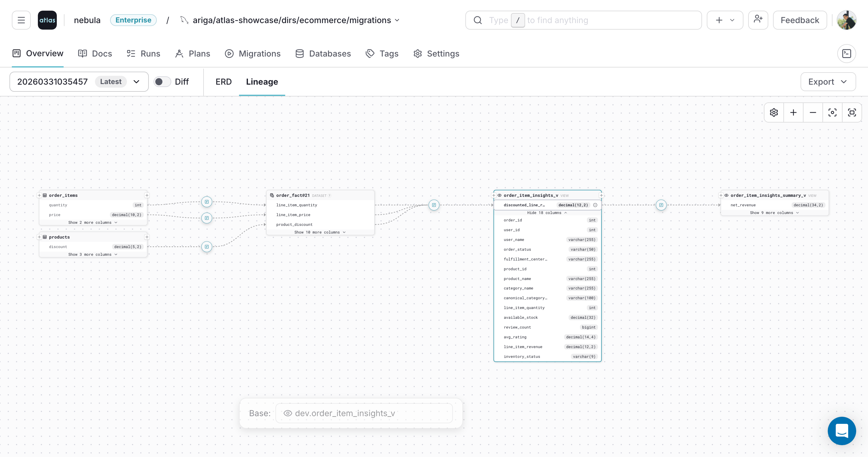
Task: Open the Export dropdown
Action: pyautogui.click(x=828, y=82)
